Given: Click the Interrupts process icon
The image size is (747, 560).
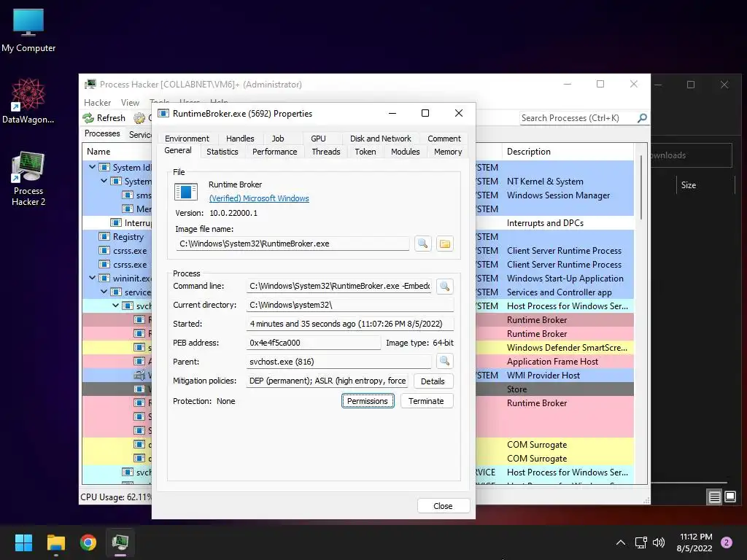Looking at the screenshot, I should click(116, 223).
